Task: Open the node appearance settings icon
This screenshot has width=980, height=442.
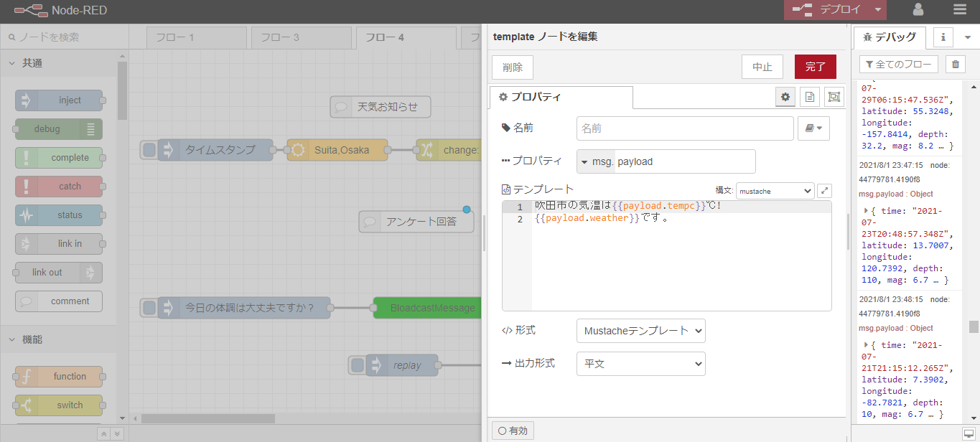Action: (834, 97)
